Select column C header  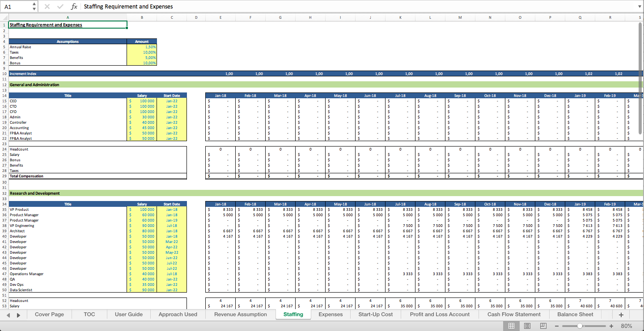pyautogui.click(x=172, y=17)
